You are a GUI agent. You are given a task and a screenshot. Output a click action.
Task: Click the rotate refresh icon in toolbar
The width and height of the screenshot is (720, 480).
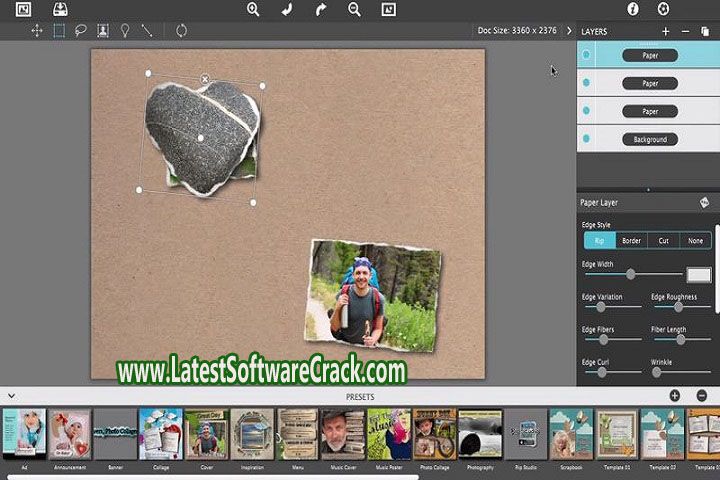[x=181, y=31]
